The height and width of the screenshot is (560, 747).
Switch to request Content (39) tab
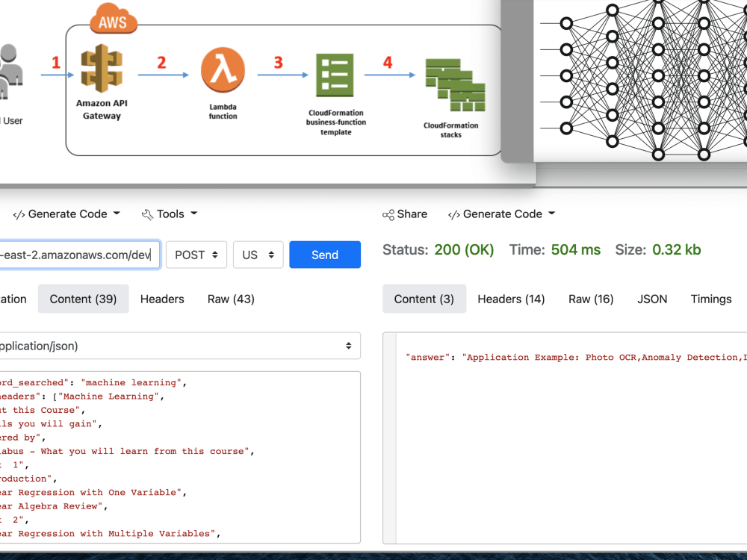(84, 299)
